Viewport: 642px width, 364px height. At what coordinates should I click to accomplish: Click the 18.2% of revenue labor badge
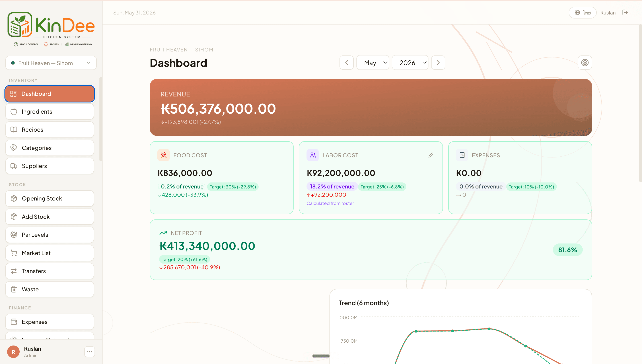(332, 186)
